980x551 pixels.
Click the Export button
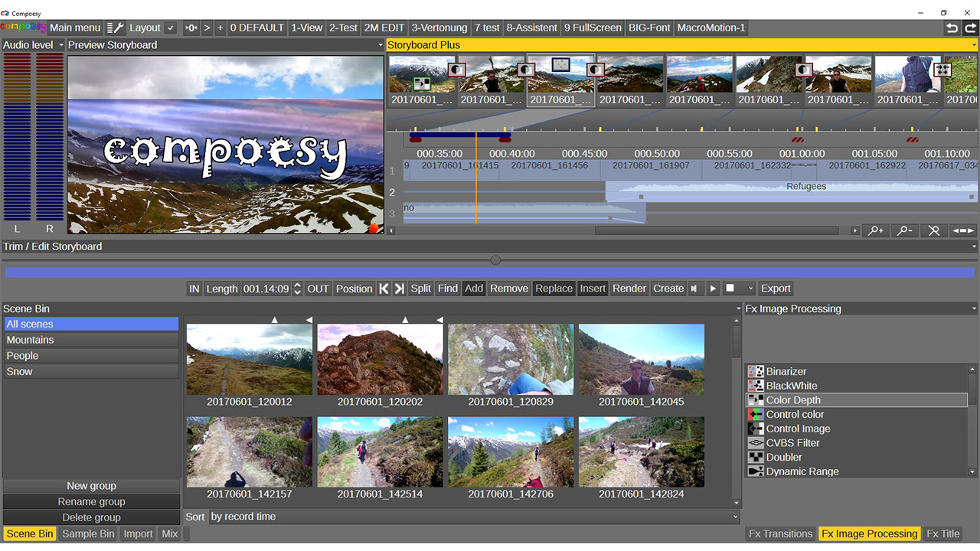tap(776, 289)
